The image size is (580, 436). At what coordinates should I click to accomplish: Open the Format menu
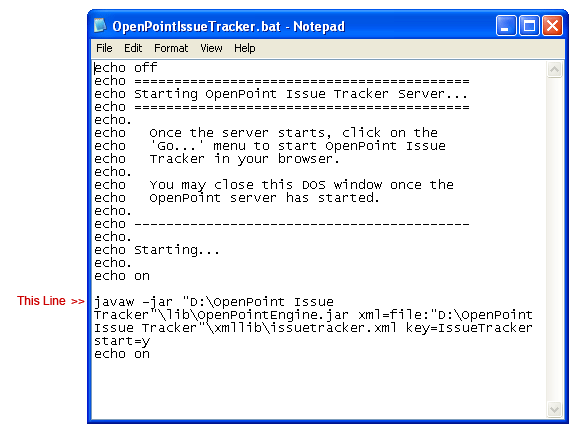coord(171,48)
